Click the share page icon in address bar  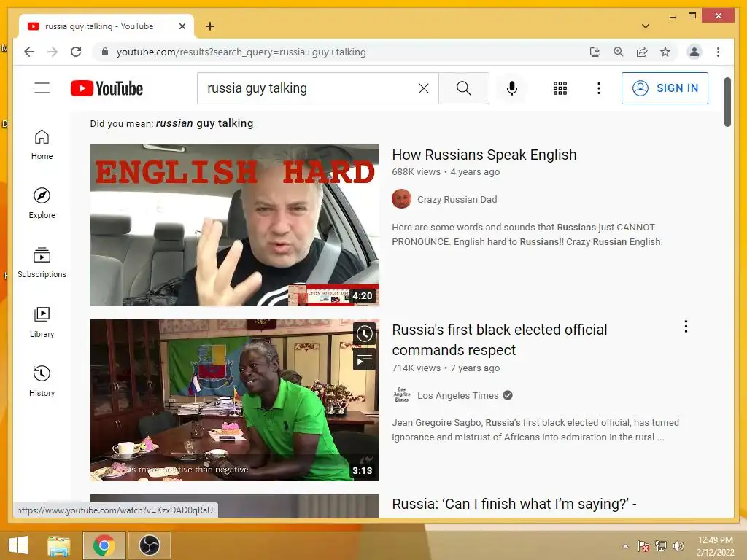click(x=642, y=52)
